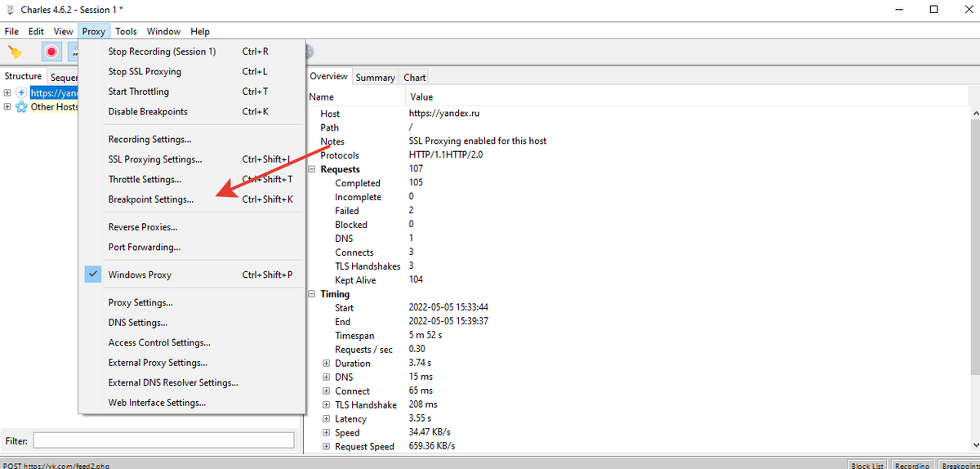The width and height of the screenshot is (980, 469).
Task: Open Throttle Settings
Action: coord(192,180)
